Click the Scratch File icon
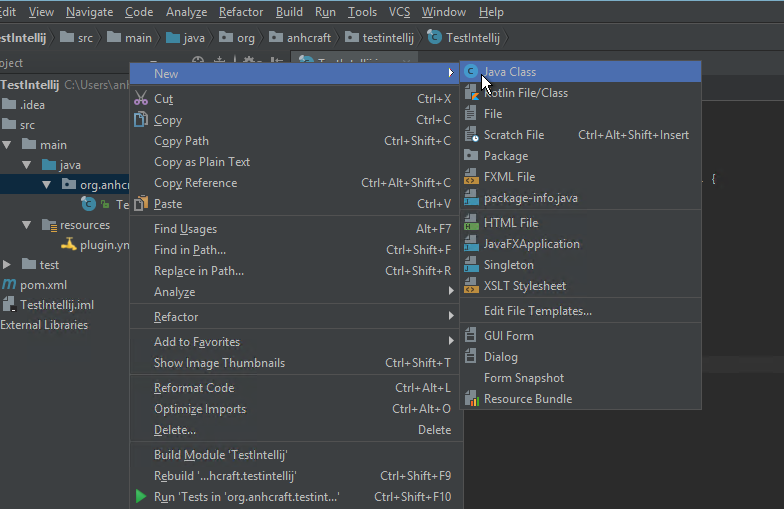This screenshot has width=784, height=509. tap(471, 135)
